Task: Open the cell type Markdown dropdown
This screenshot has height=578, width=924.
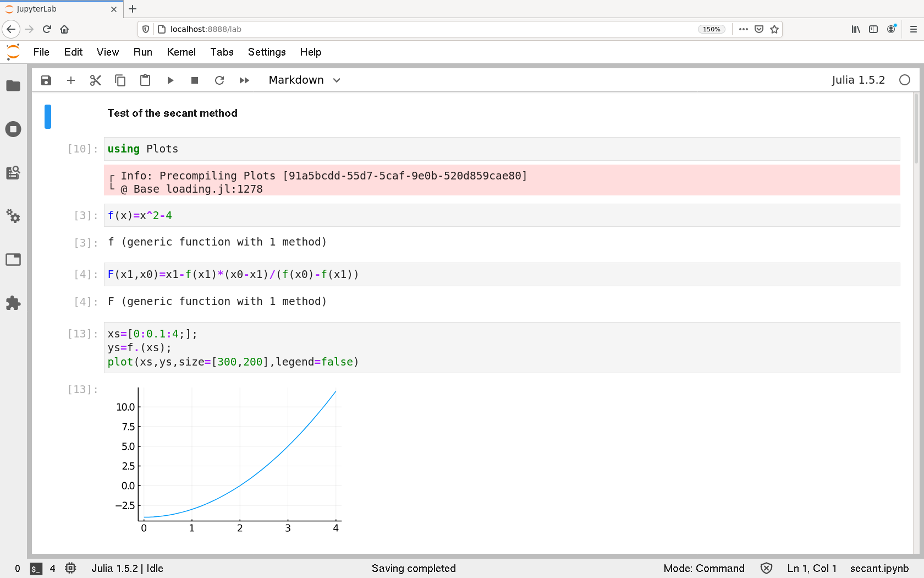Action: click(x=304, y=80)
